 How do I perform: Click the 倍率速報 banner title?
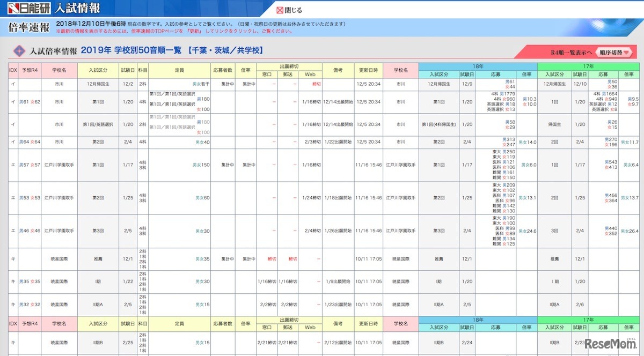click(29, 28)
